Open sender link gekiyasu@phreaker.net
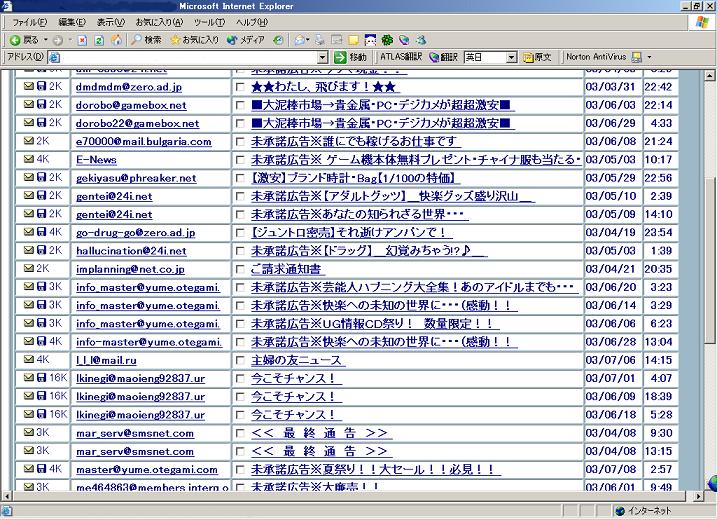Screen dimensions: 717x520 click(x=135, y=178)
